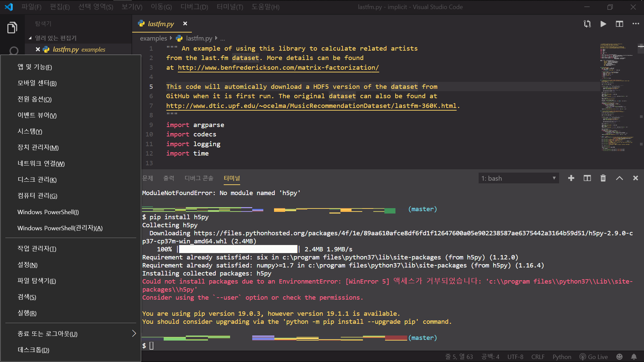644x362 pixels.
Task: Open Selection menu 선택 영역(S)
Action: (96, 7)
